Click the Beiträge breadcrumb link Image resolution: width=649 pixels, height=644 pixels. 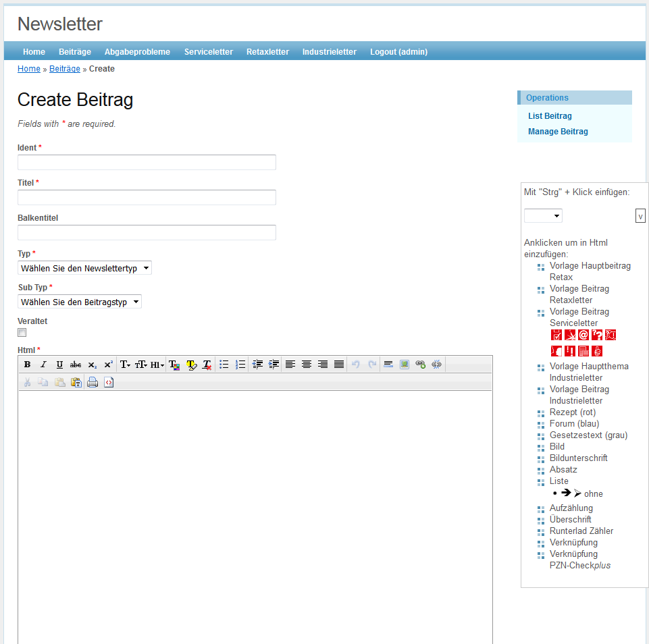(x=65, y=69)
